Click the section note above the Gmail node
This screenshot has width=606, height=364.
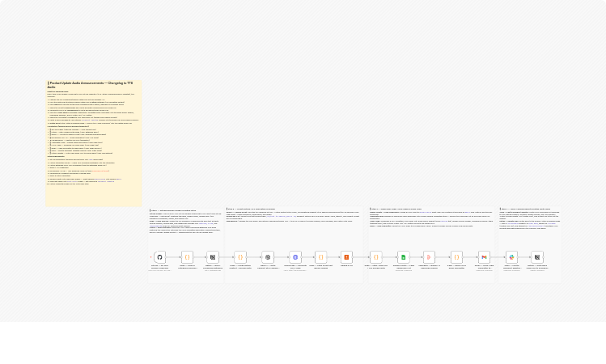click(429, 221)
